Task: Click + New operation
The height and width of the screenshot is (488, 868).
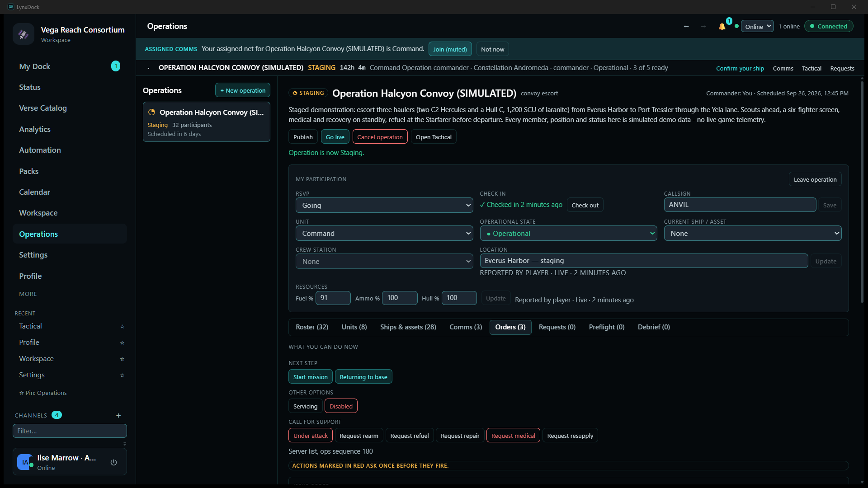Action: tap(243, 90)
